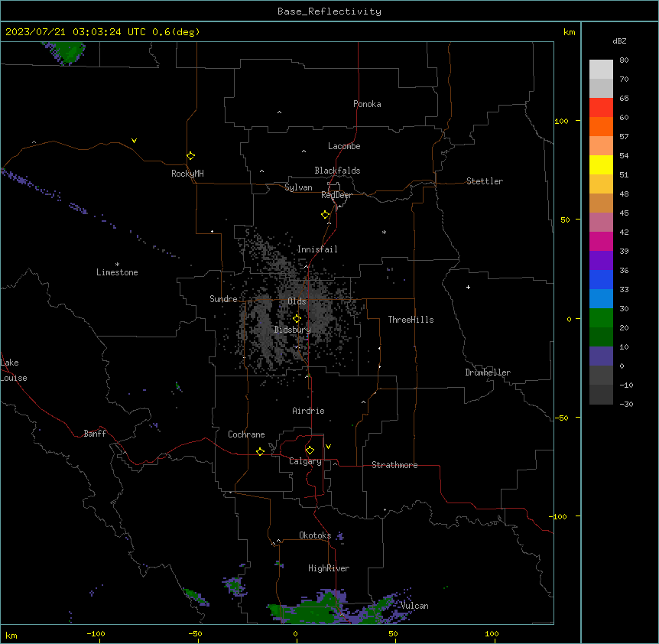The height and width of the screenshot is (644, 659).
Task: Click the HighRiver label
Action: 329,568
